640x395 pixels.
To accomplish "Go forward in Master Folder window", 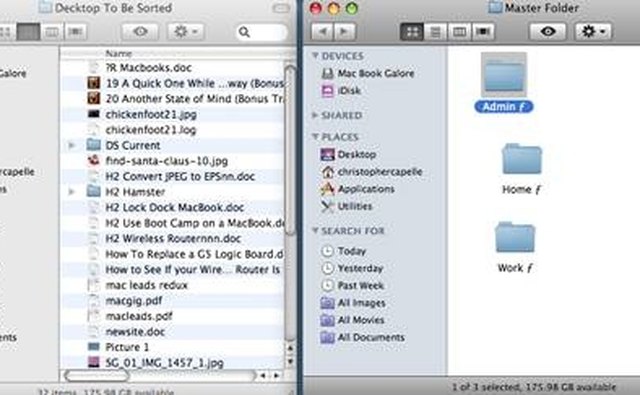I will 344,31.
